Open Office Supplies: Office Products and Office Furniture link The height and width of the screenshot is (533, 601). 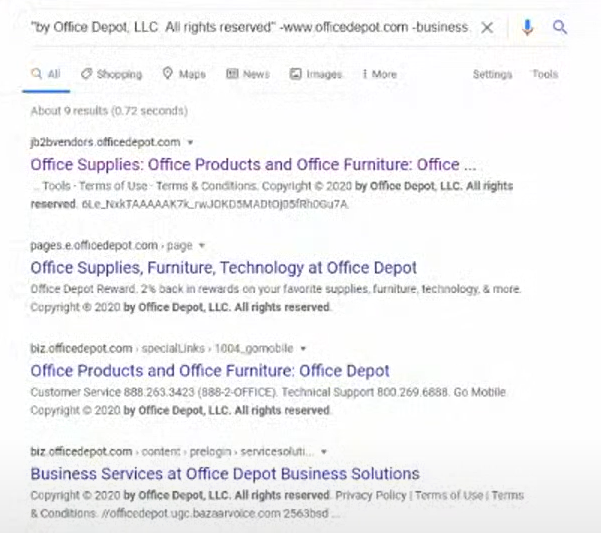tap(253, 165)
